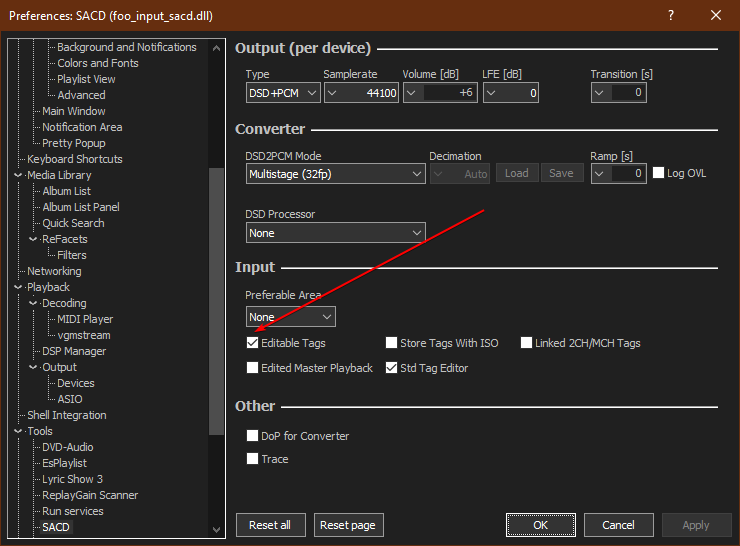Open the Preferable Area dropdown
Image resolution: width=740 pixels, height=546 pixels.
(x=290, y=317)
